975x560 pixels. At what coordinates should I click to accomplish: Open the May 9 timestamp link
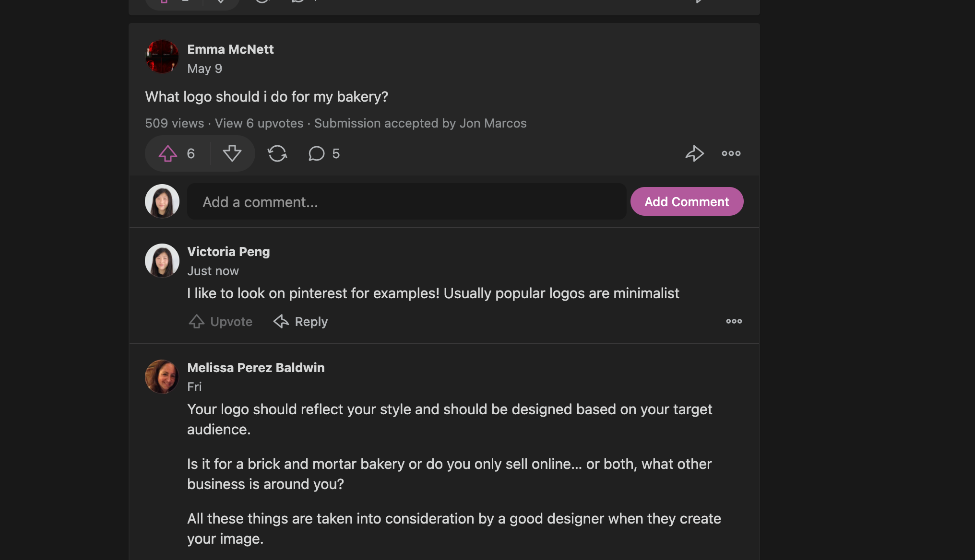click(204, 69)
